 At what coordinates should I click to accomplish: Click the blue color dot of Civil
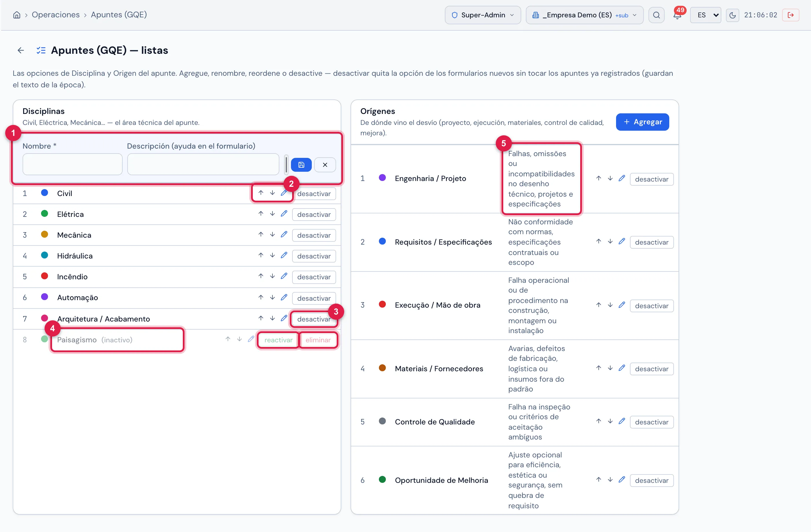point(44,193)
